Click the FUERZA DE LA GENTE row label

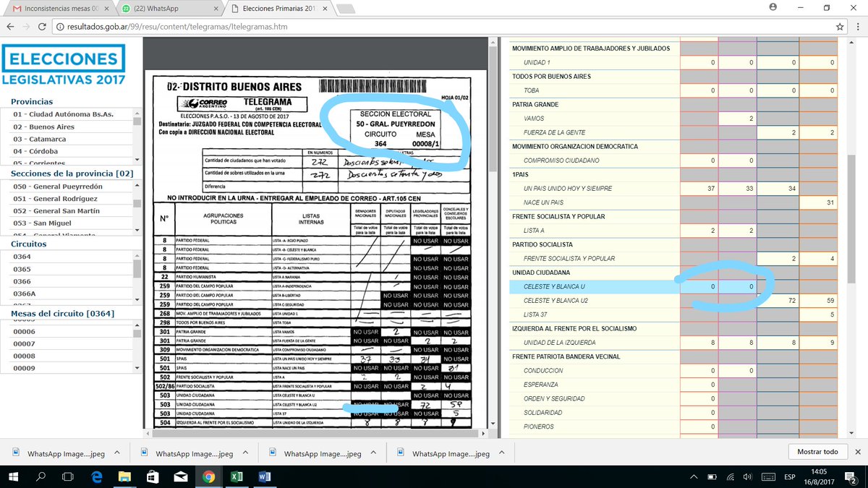[554, 132]
